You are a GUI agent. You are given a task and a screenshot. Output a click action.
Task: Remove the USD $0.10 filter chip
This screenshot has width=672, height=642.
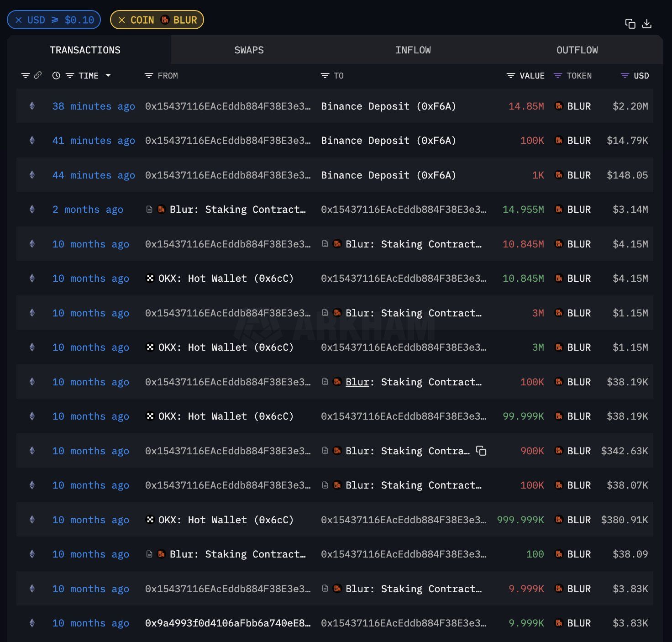pos(18,20)
